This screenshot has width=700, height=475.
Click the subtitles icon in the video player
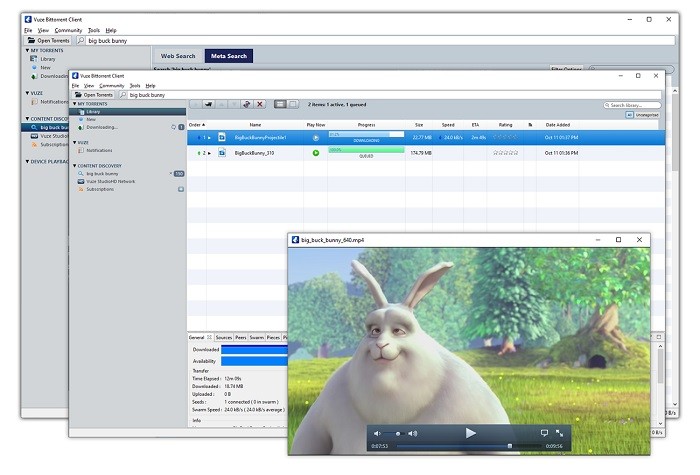pos(544,433)
